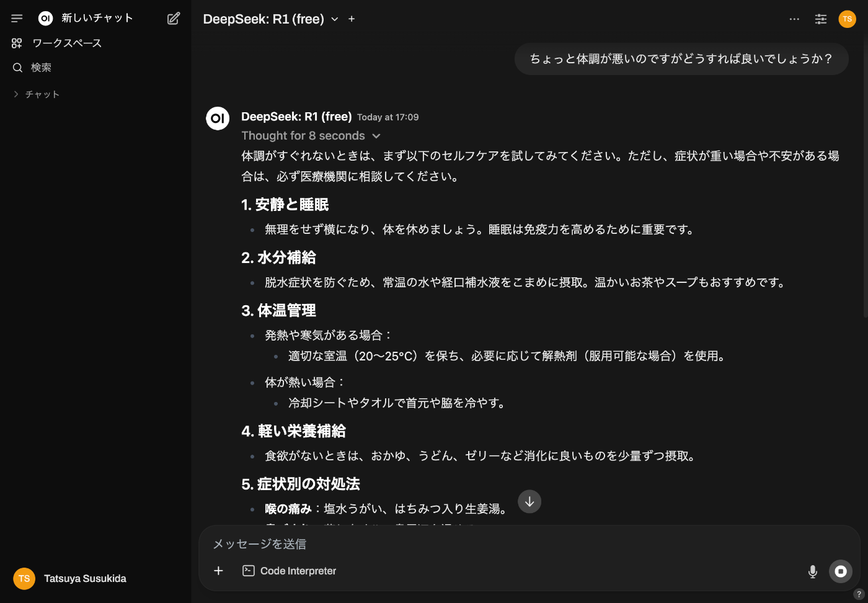
Task: Click the orange TS avatar in sidebar footer
Action: [24, 579]
